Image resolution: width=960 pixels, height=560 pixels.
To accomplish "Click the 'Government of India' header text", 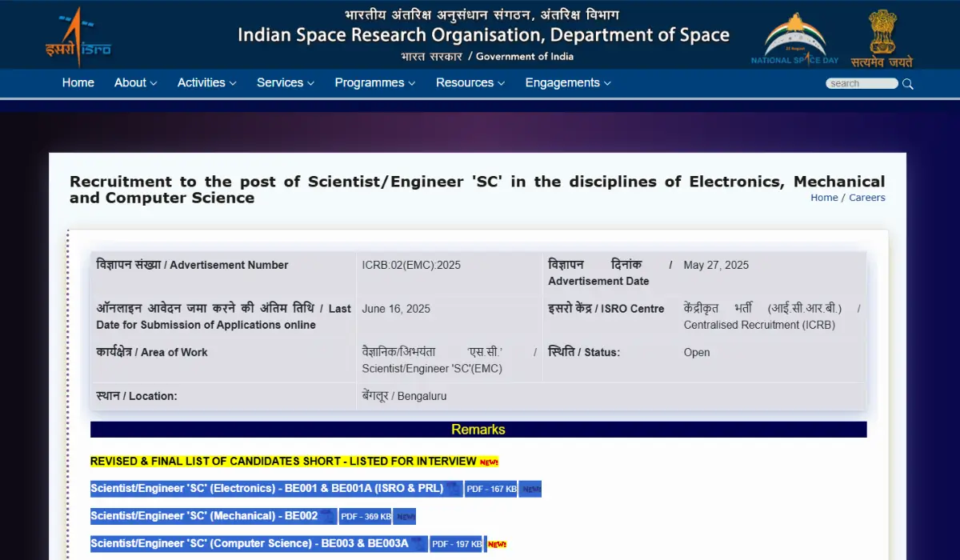I will (x=525, y=56).
